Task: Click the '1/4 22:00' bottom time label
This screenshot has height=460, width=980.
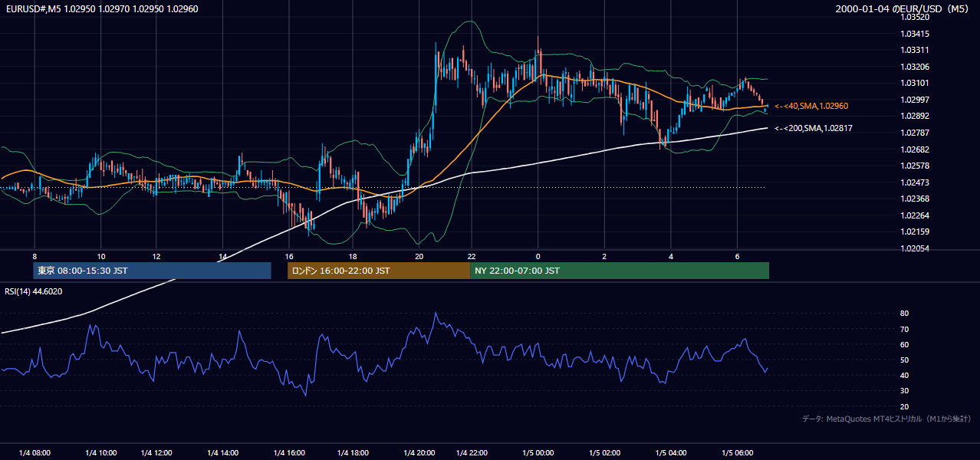Action: 472,453
